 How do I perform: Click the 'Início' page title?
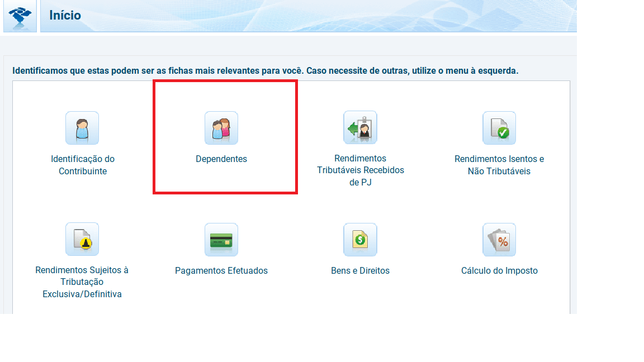[x=65, y=16]
